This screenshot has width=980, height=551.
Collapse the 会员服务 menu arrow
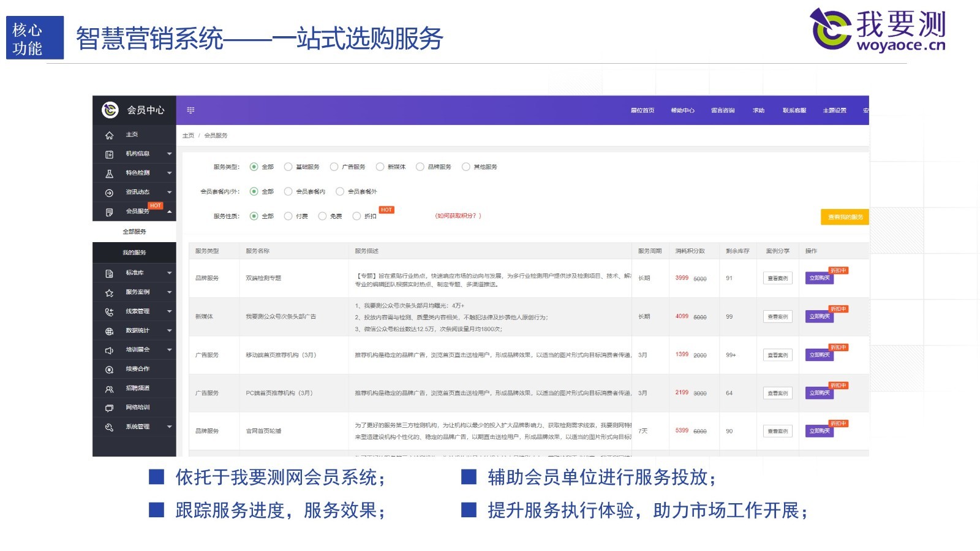170,212
